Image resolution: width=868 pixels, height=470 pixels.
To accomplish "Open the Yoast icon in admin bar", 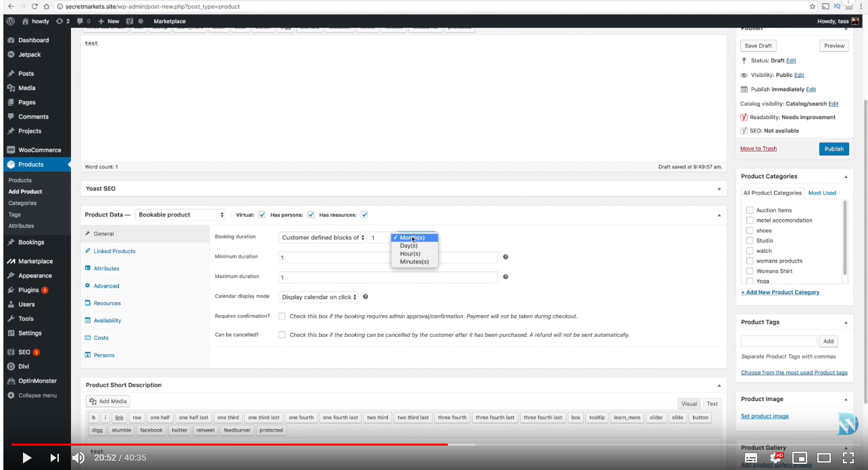I will click(x=129, y=21).
